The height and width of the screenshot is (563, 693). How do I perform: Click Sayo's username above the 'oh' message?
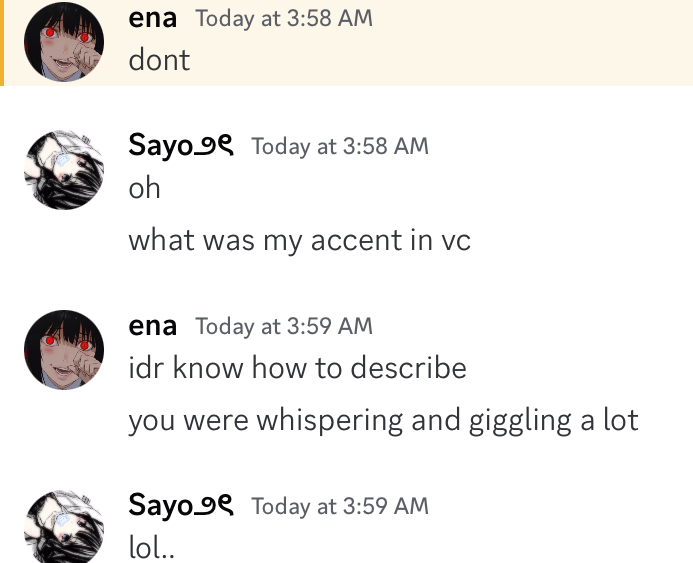click(180, 146)
